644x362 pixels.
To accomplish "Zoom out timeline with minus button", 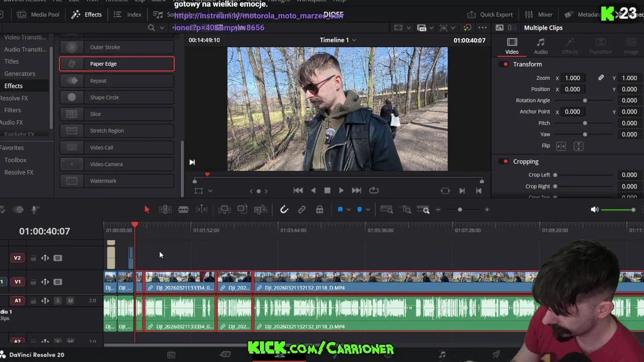I will (x=438, y=210).
